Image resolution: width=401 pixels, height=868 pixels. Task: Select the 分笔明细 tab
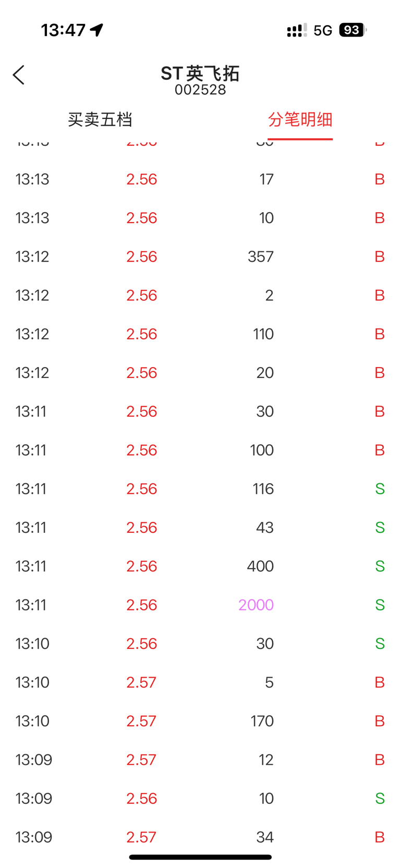pyautogui.click(x=300, y=119)
